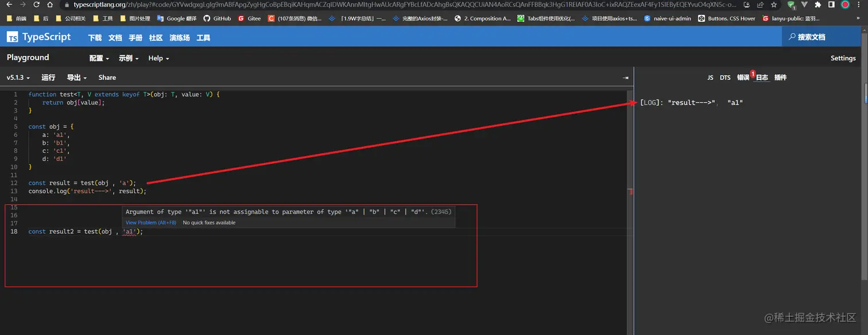Image resolution: width=868 pixels, height=335 pixels.
Task: Click View Problem (Alt+F8) link
Action: point(150,222)
